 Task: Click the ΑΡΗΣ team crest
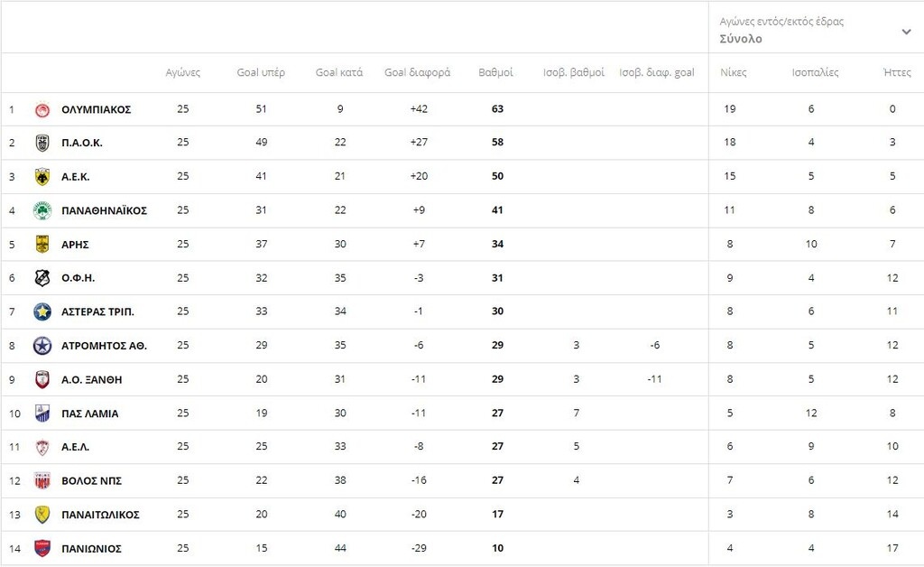coord(42,244)
